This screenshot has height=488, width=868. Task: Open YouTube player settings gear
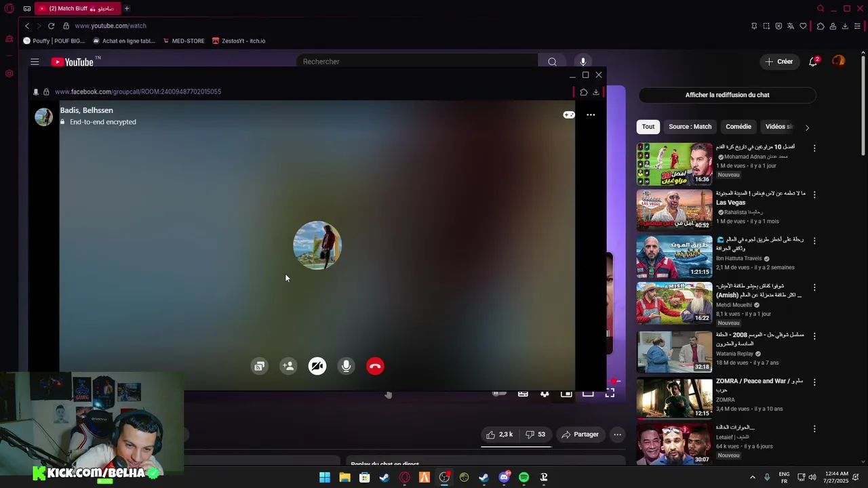[x=545, y=393]
